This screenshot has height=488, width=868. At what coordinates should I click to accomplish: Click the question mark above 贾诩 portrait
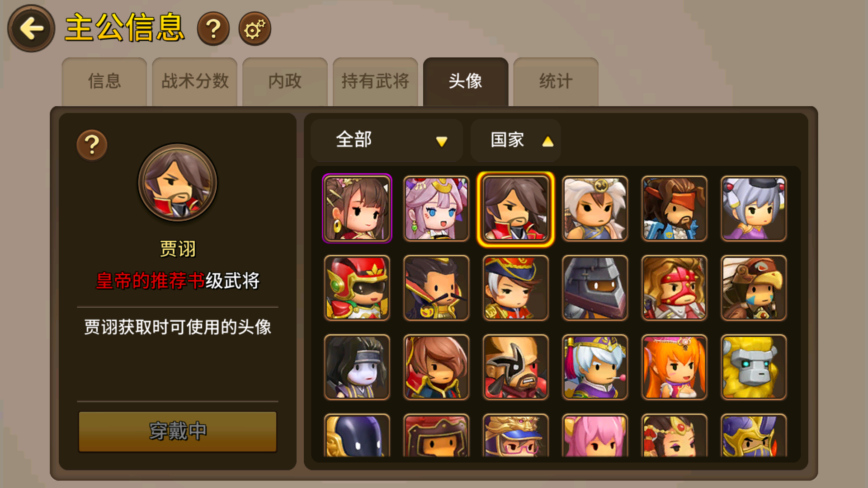tap(92, 145)
